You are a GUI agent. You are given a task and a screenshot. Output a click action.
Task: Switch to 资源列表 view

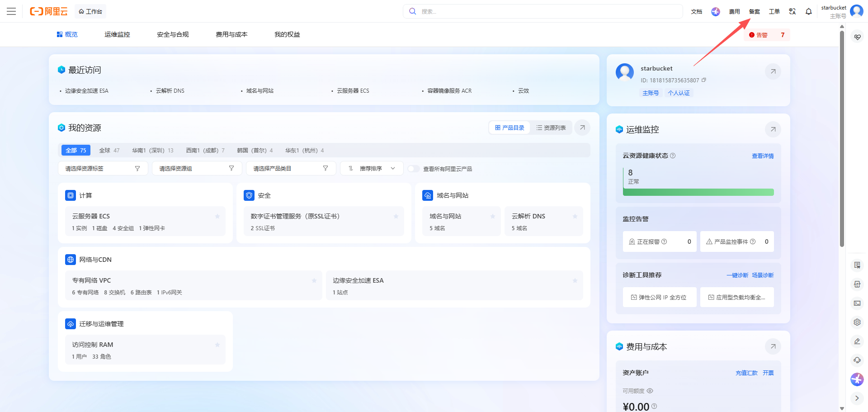[551, 128]
